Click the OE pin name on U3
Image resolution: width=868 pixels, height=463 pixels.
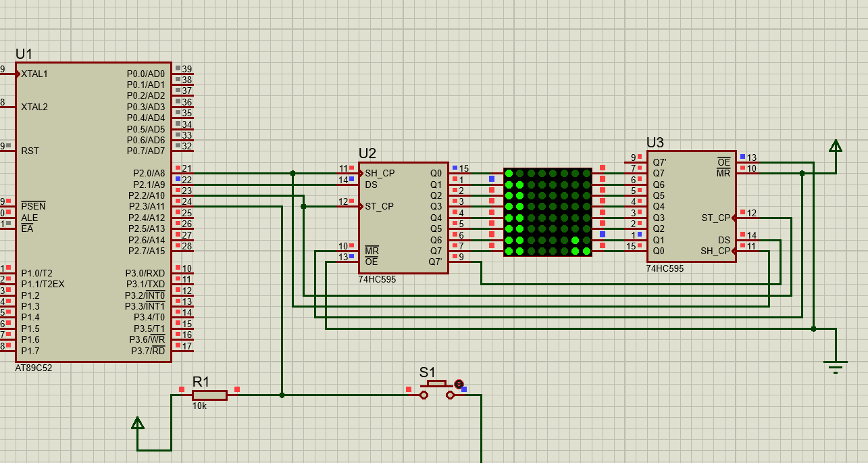click(723, 162)
